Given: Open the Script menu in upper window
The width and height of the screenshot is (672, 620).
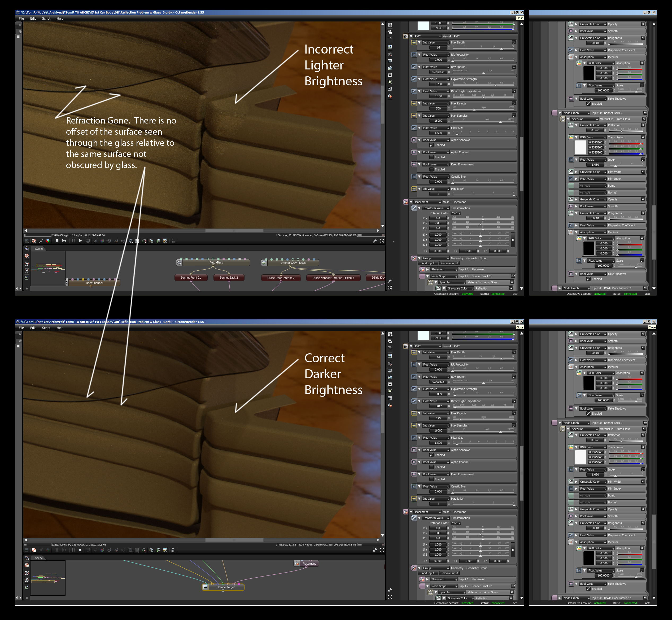Looking at the screenshot, I should click(46, 19).
